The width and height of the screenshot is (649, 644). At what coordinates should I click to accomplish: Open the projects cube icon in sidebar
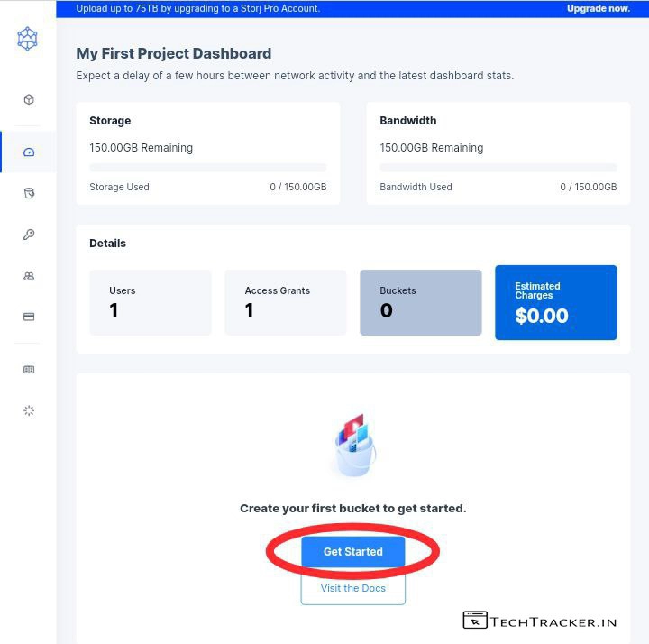pos(29,99)
